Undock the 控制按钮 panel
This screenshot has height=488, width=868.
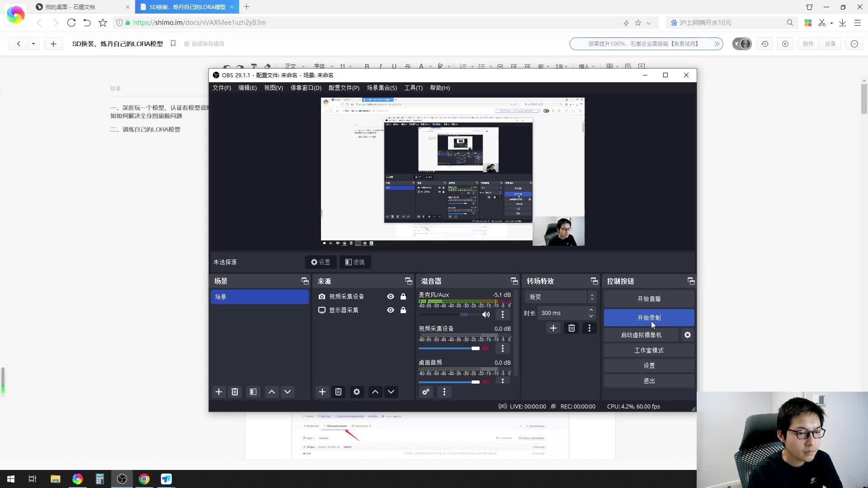(691, 281)
